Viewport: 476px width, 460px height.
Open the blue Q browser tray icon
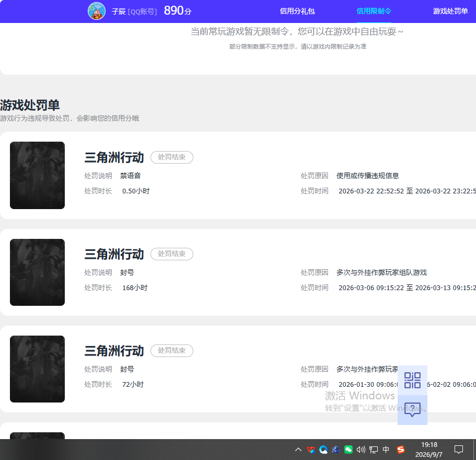[323, 450]
